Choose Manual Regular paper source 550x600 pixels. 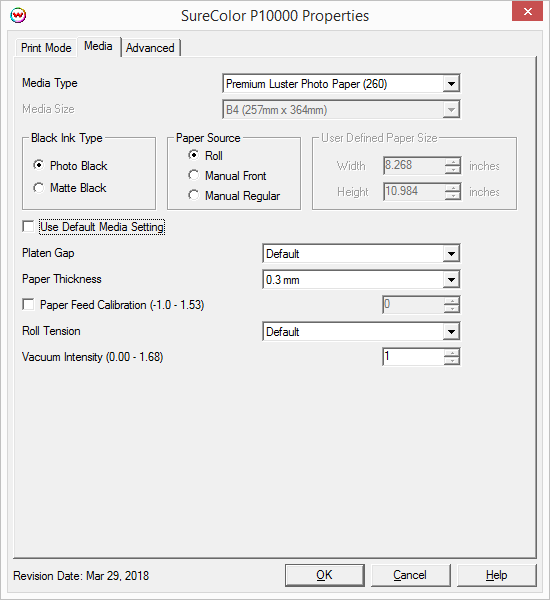[x=194, y=195]
